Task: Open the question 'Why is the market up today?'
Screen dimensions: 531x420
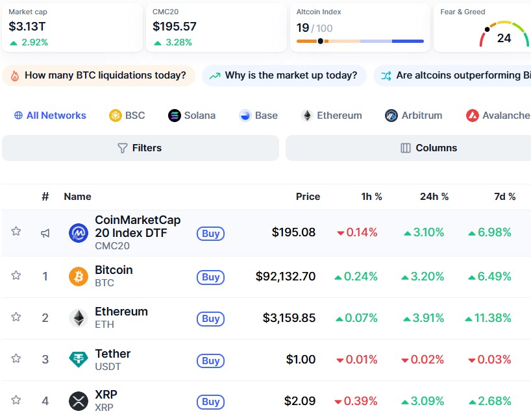Action: click(x=284, y=75)
